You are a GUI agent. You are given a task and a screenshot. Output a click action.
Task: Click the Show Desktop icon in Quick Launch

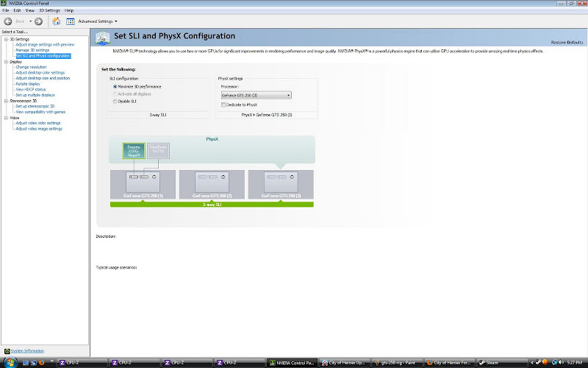click(26, 363)
